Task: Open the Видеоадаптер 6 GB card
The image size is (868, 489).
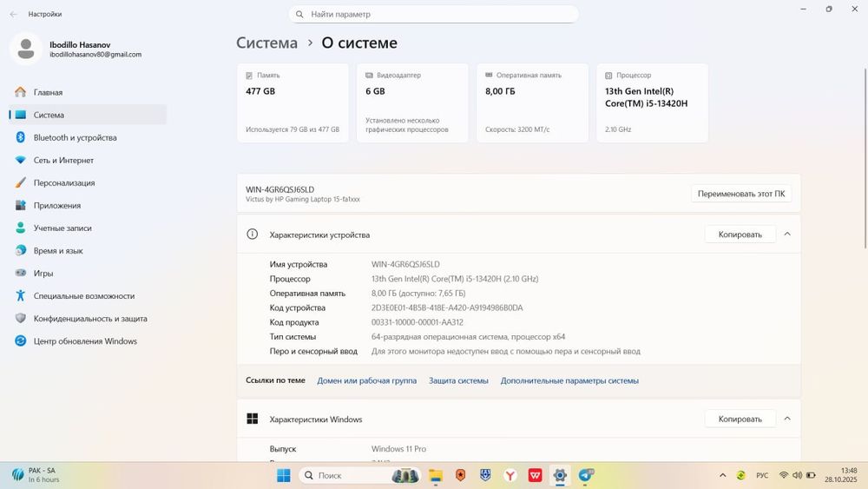Action: point(412,103)
